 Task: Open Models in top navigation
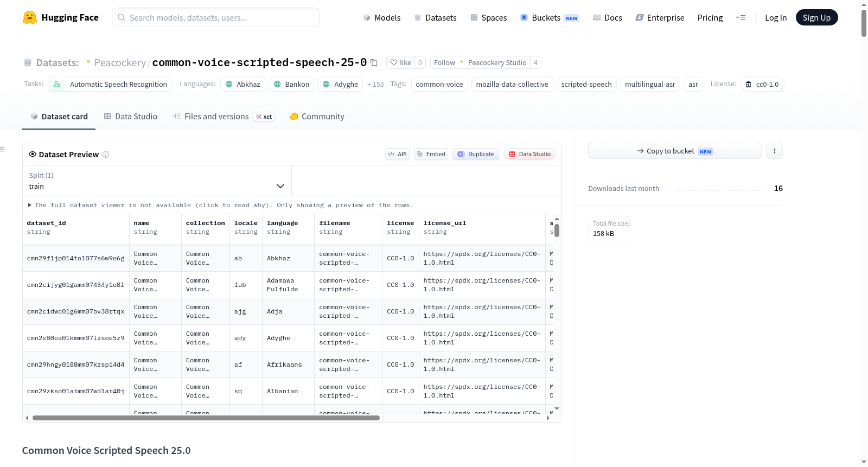point(382,17)
